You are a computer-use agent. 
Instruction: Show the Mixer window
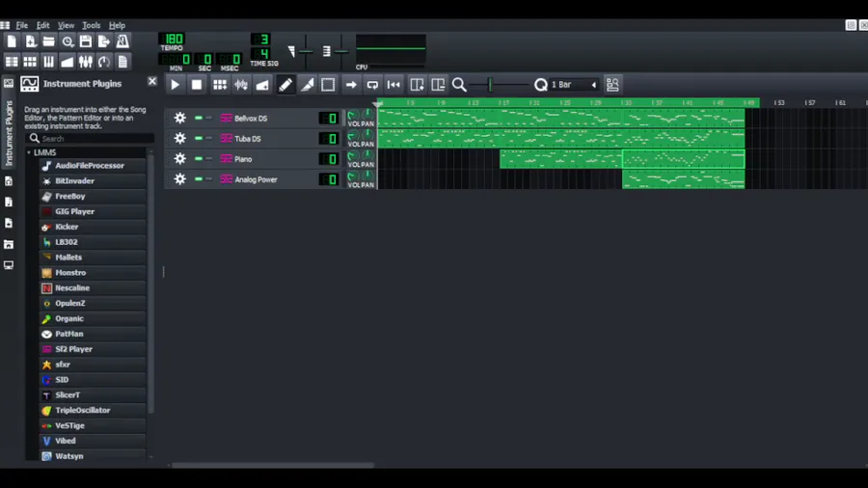point(86,62)
